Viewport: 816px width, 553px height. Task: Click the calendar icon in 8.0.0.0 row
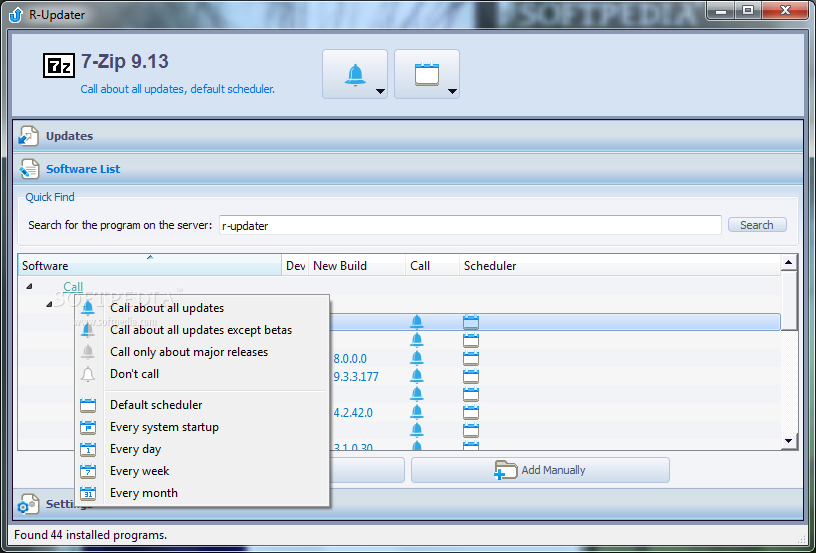(x=470, y=358)
